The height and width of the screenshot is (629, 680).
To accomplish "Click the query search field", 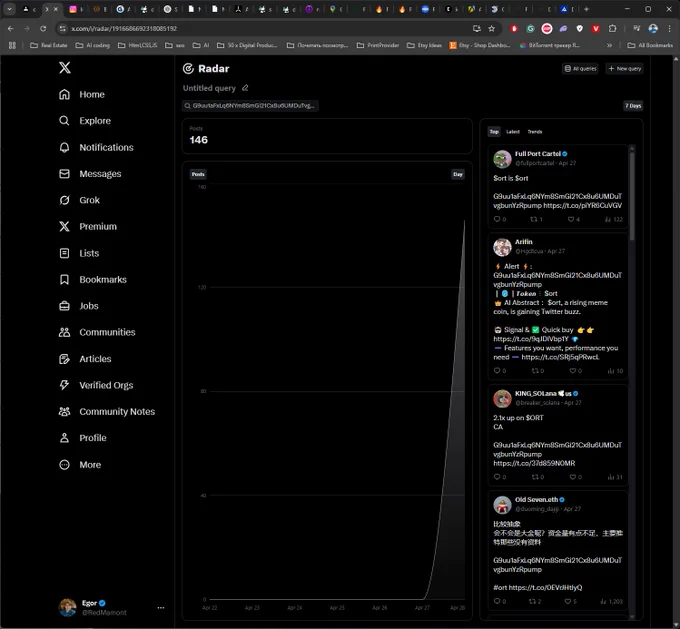I will tap(250, 106).
